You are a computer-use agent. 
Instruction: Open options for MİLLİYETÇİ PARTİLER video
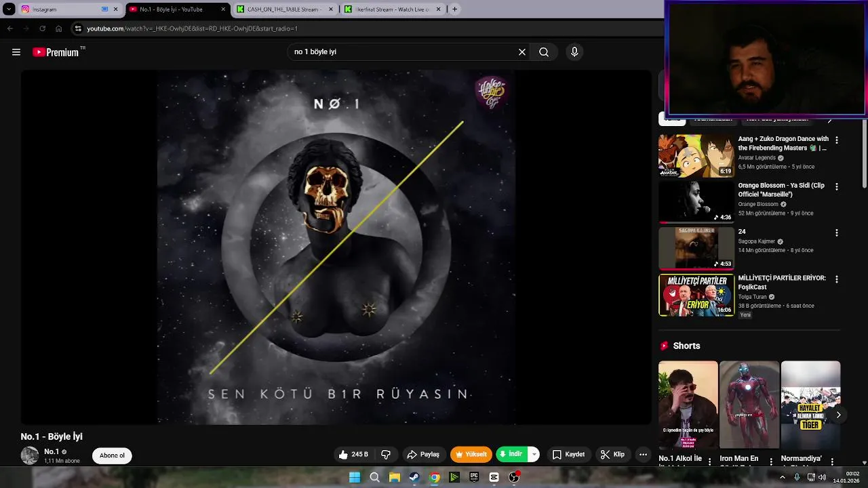coord(836,279)
